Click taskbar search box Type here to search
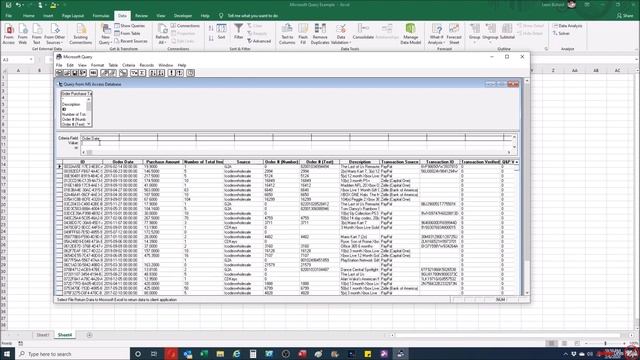 [73, 354]
